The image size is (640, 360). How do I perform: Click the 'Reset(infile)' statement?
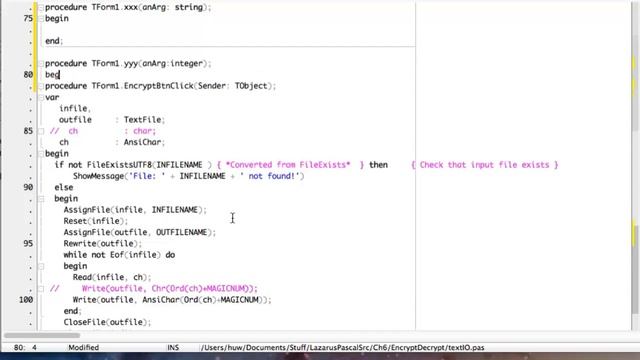tap(96, 221)
